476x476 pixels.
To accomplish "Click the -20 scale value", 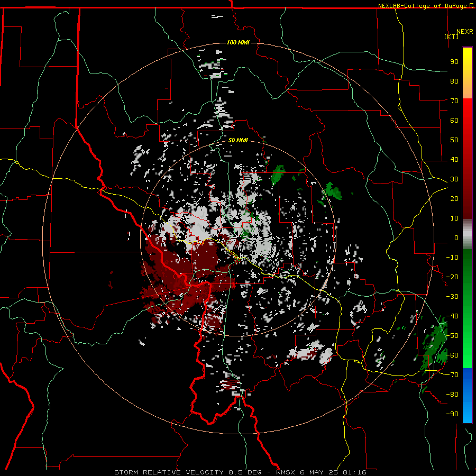I will pyautogui.click(x=452, y=277).
